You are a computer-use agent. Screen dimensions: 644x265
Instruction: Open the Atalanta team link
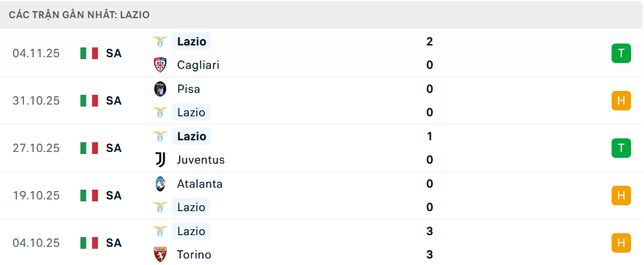pos(200,184)
